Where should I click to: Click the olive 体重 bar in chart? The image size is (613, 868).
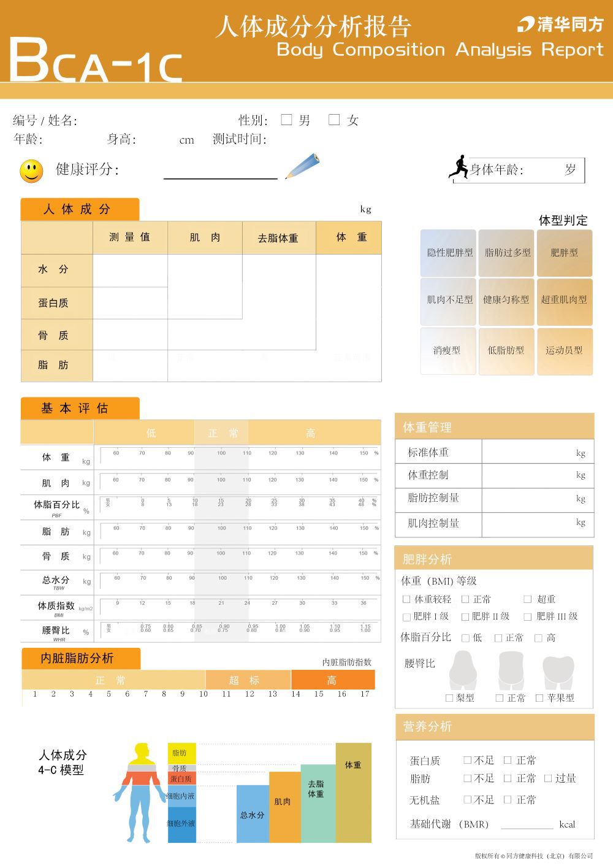pos(354,793)
